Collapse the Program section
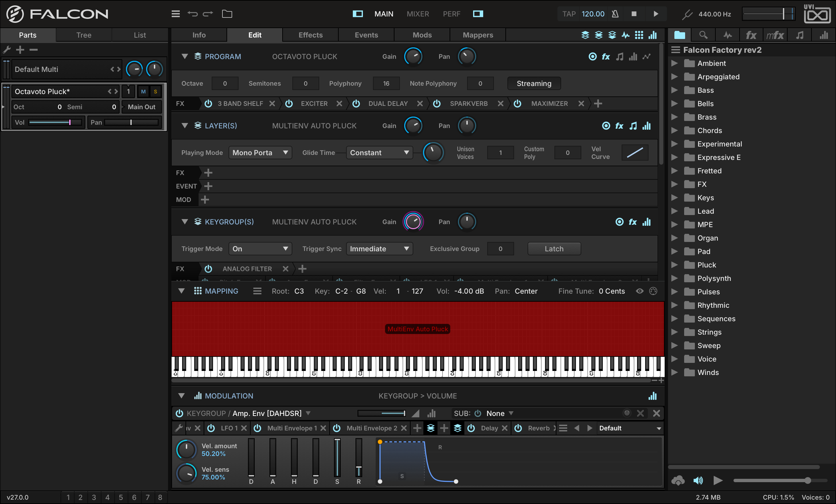836x504 pixels. pyautogui.click(x=184, y=56)
